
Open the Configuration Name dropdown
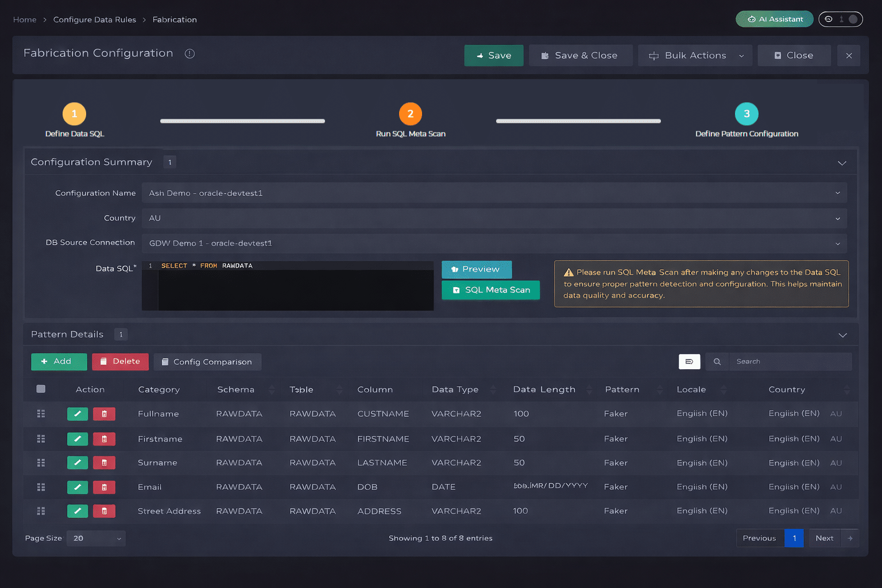point(494,193)
